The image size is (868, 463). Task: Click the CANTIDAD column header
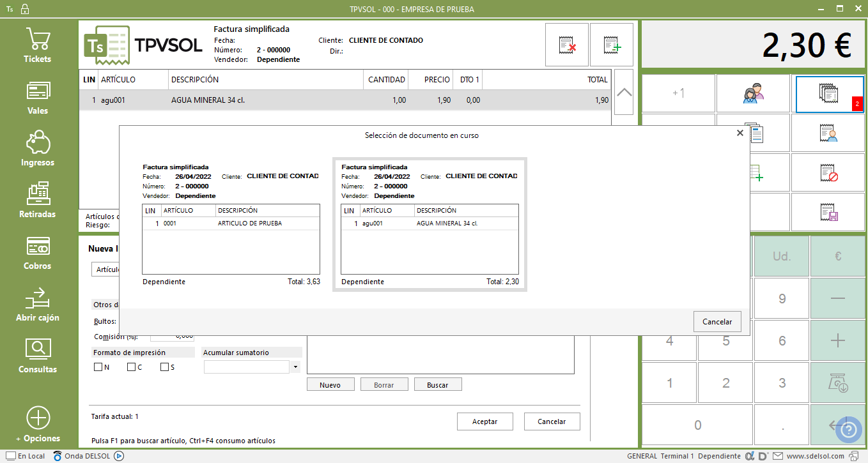pos(386,80)
